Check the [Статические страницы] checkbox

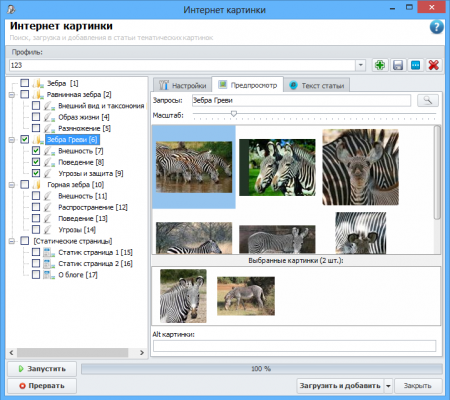point(25,241)
